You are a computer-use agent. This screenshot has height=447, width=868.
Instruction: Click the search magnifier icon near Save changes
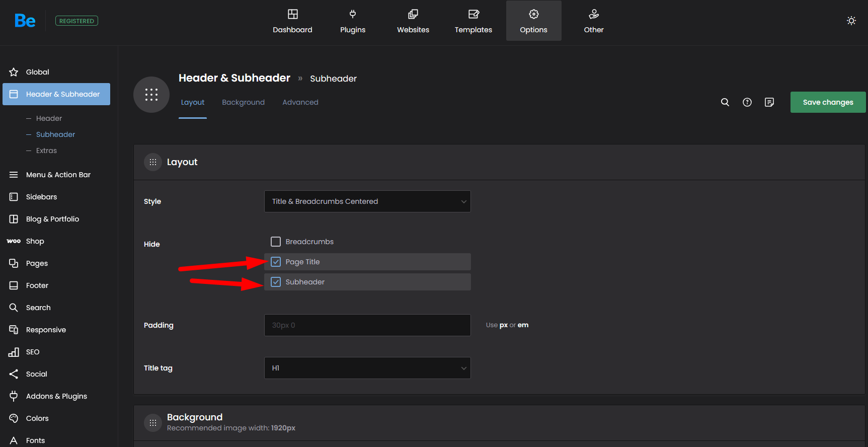(725, 102)
